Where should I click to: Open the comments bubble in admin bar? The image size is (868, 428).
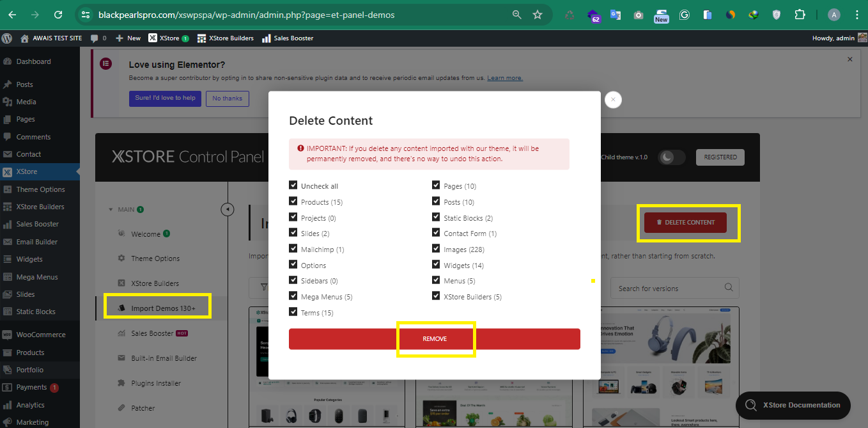point(95,38)
